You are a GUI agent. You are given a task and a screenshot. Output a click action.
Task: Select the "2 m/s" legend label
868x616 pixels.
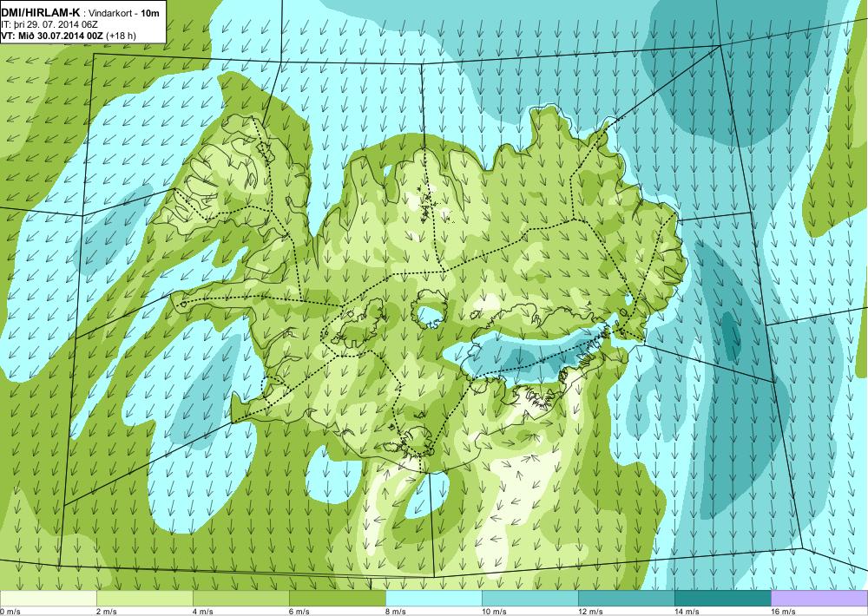click(107, 612)
